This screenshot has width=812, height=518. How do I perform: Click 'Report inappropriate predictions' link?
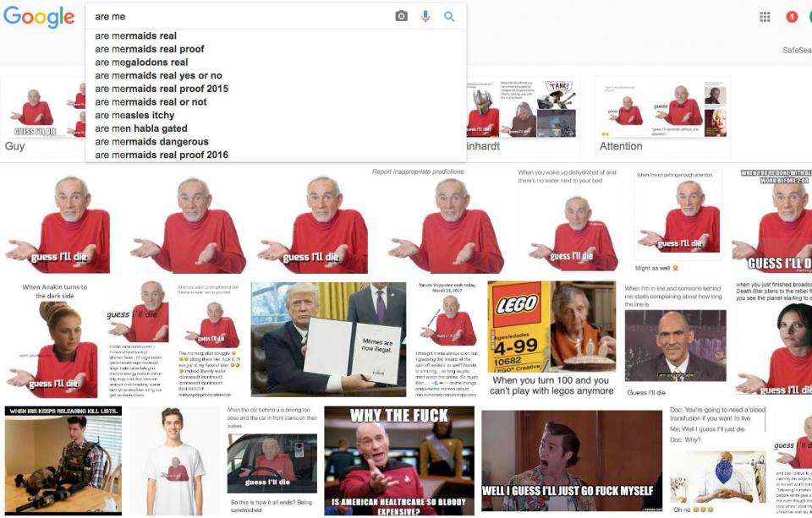417,172
